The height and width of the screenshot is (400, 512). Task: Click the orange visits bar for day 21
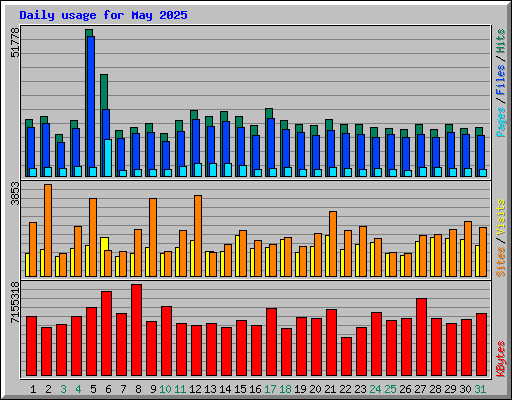[333, 244]
